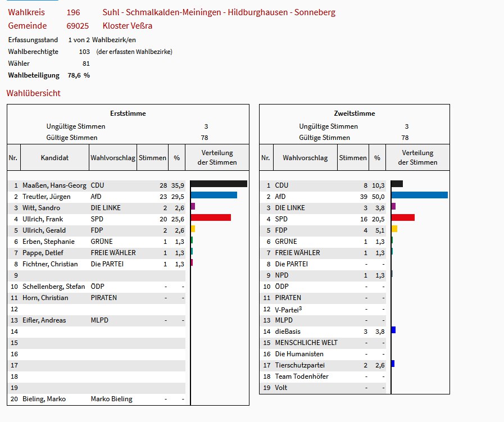Click 'Wahlvorschlag' column header in Zweitstimme table

[x=305, y=158]
